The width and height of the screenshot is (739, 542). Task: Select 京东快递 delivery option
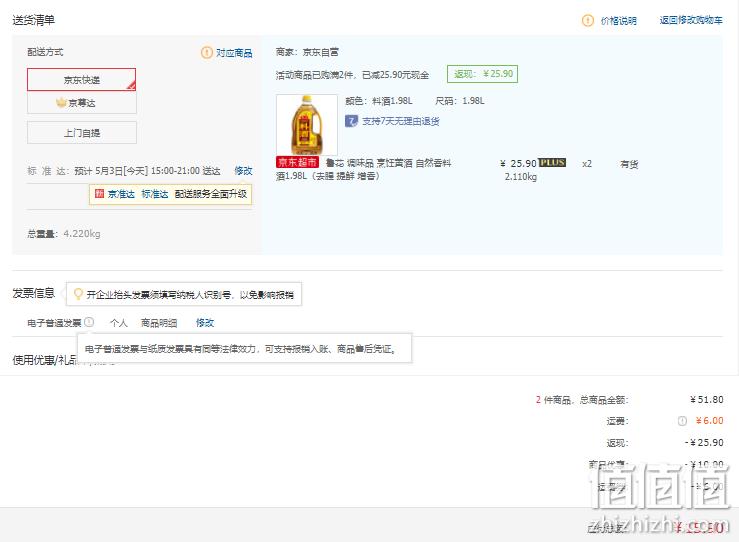tap(82, 80)
